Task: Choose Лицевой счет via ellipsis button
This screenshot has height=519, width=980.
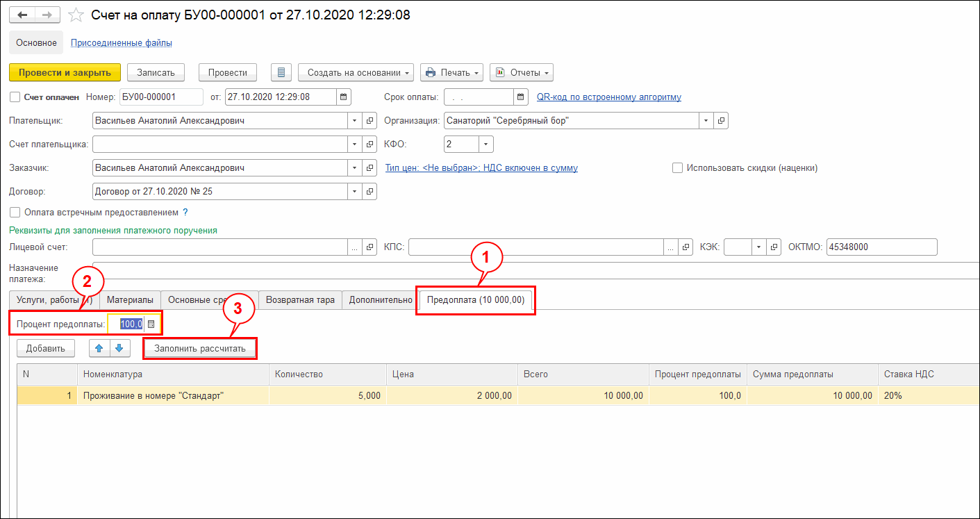Action: click(x=355, y=247)
